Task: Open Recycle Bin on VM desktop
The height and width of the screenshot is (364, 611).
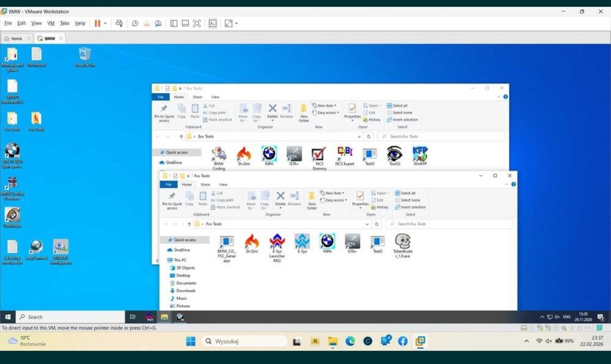Action: click(x=85, y=57)
